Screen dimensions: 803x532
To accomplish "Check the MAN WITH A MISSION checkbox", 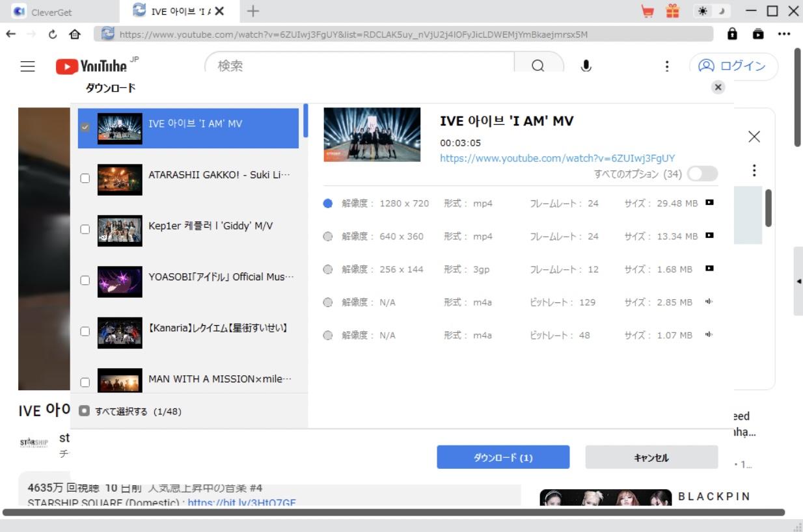I will pyautogui.click(x=85, y=382).
